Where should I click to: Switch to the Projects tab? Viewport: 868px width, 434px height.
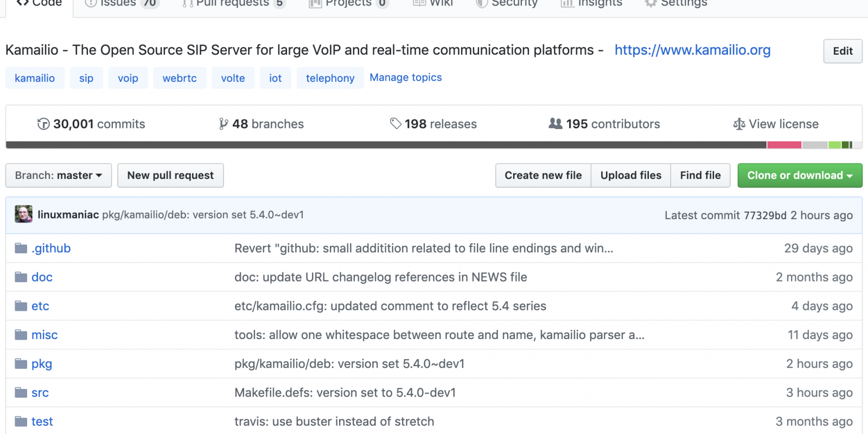(x=349, y=3)
